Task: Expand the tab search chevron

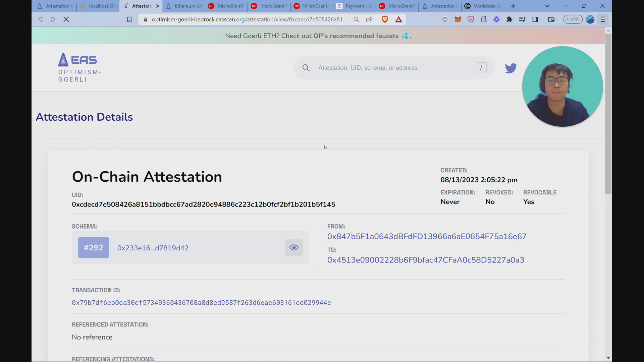Action: click(x=547, y=6)
